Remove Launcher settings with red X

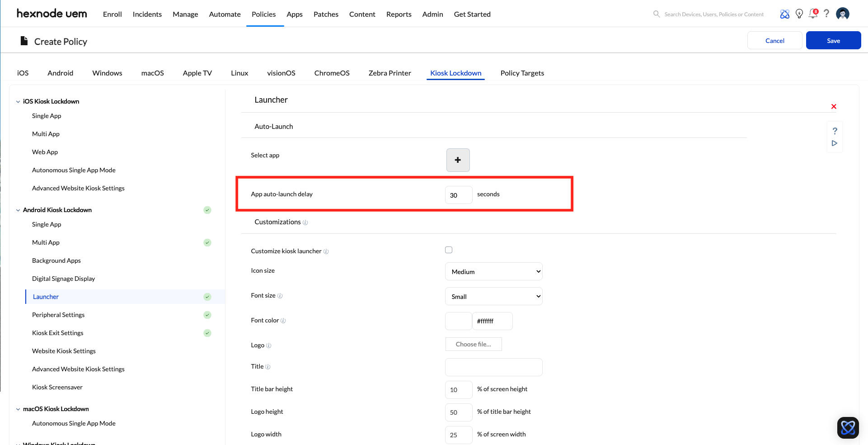pyautogui.click(x=834, y=107)
